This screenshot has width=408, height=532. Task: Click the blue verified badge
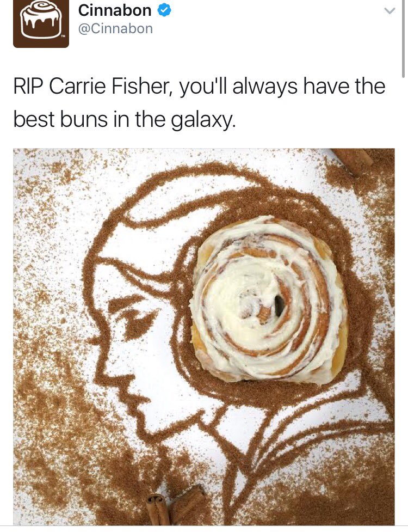pyautogui.click(x=164, y=10)
